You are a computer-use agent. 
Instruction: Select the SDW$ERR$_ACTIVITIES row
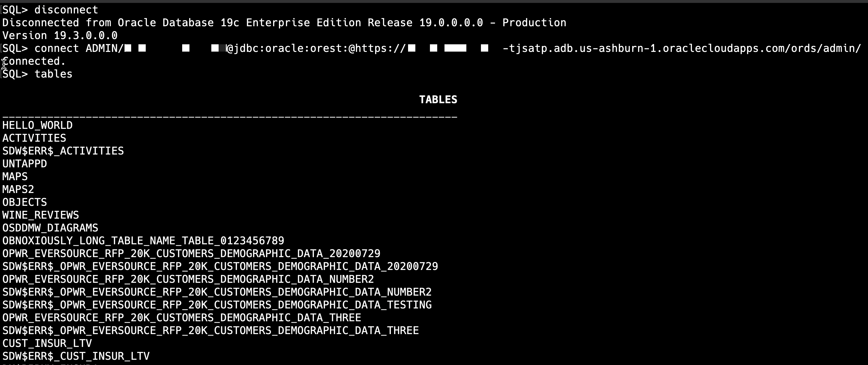63,151
